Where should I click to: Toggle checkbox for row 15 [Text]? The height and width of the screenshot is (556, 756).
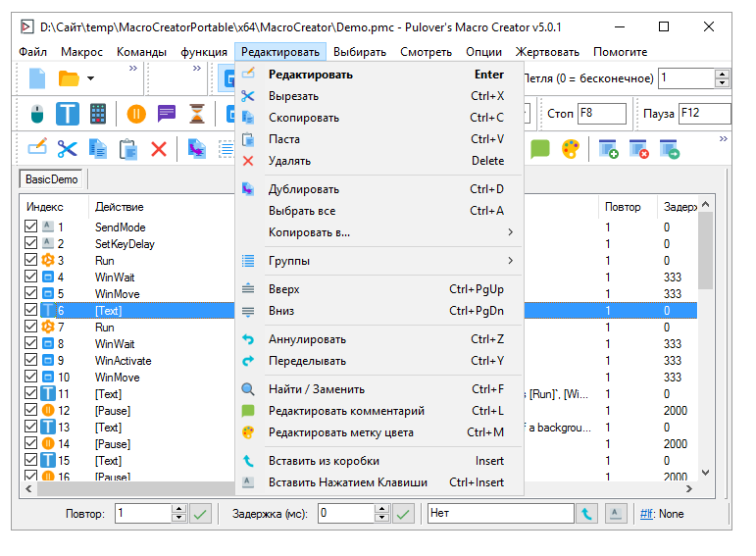click(x=30, y=460)
